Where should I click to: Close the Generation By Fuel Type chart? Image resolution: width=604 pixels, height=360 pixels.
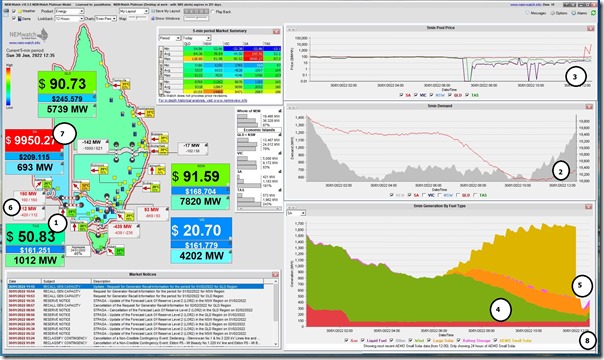(588, 207)
